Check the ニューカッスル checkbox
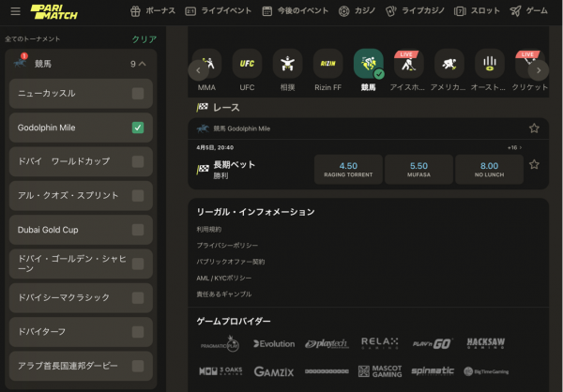The width and height of the screenshot is (563, 392). pyautogui.click(x=138, y=94)
